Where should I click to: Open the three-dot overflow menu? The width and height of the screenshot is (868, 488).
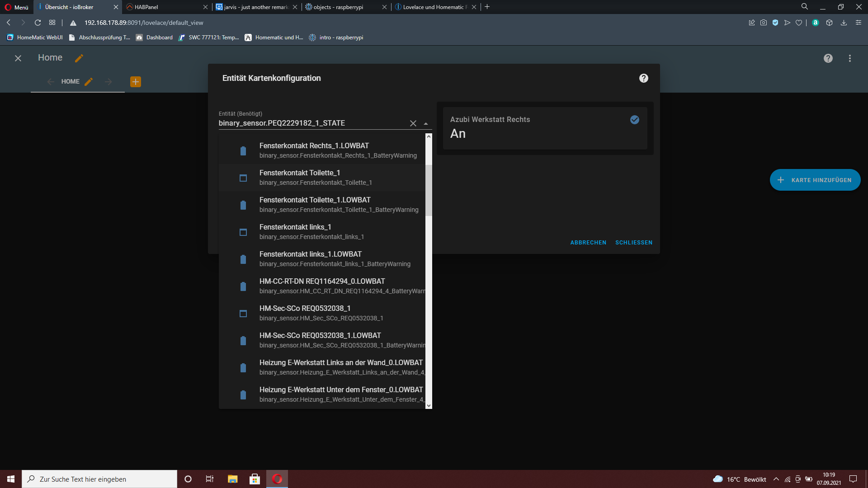coord(849,58)
